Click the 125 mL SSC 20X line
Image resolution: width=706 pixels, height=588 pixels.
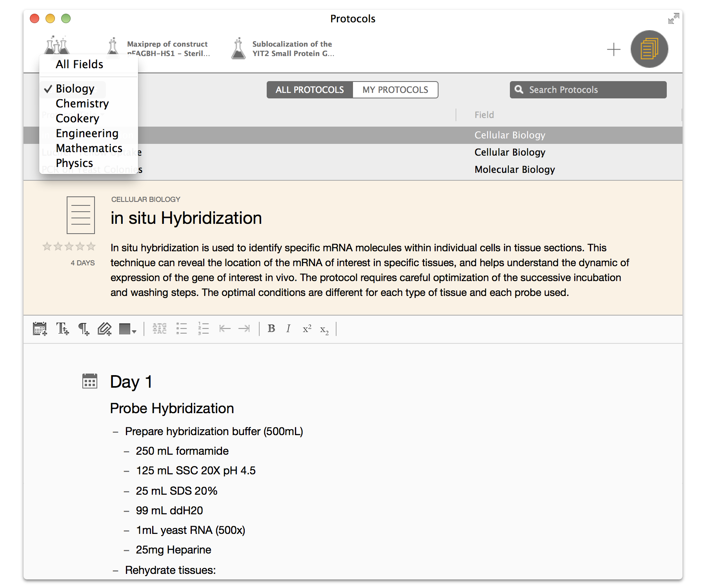click(196, 471)
